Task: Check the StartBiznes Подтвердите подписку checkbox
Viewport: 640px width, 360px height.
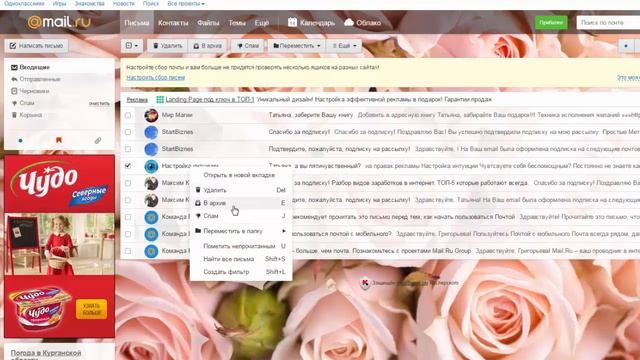Action: tap(128, 149)
